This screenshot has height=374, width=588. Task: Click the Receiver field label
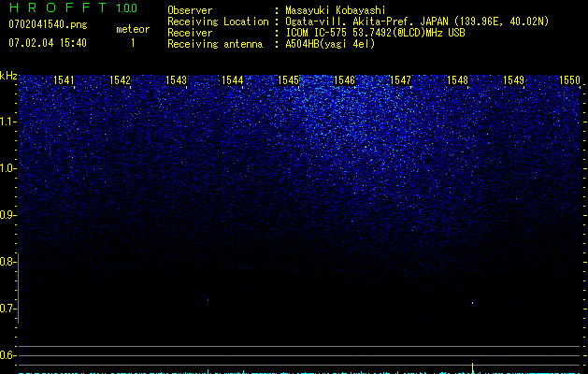coord(190,33)
